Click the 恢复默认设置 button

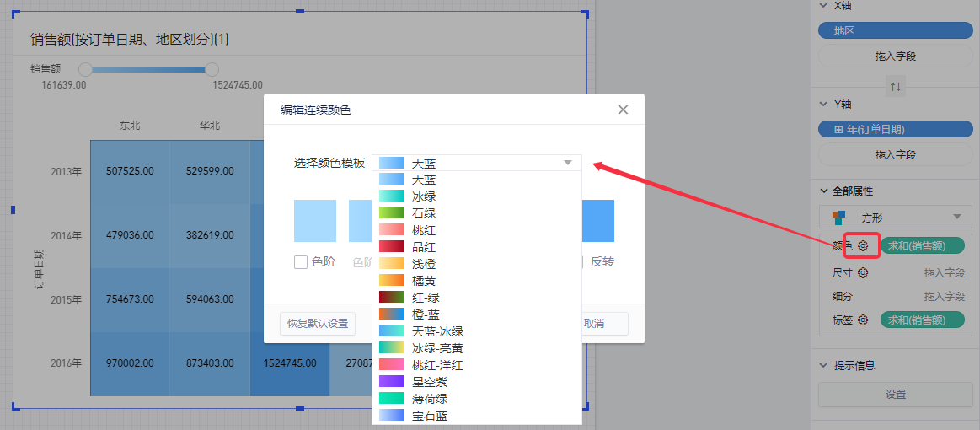click(318, 324)
